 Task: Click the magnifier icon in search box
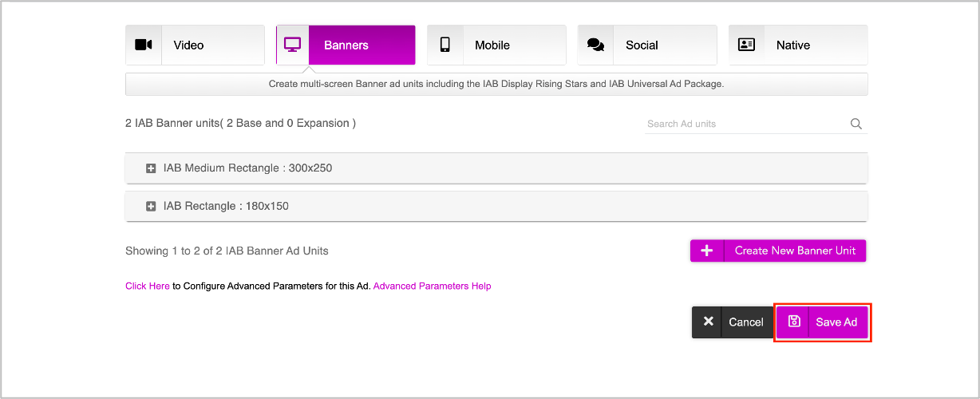(x=856, y=124)
